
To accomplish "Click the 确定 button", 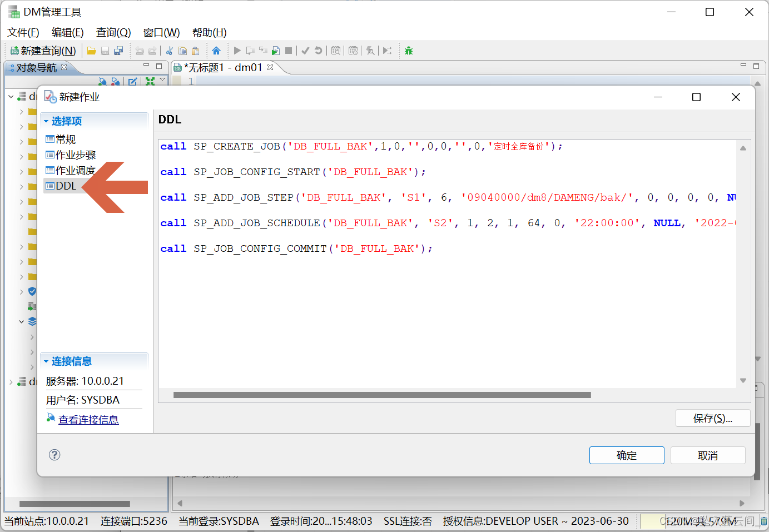I will tap(627, 455).
